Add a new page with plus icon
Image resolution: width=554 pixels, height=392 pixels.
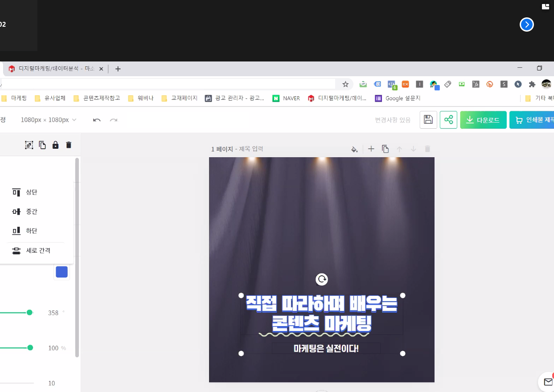pos(371,149)
